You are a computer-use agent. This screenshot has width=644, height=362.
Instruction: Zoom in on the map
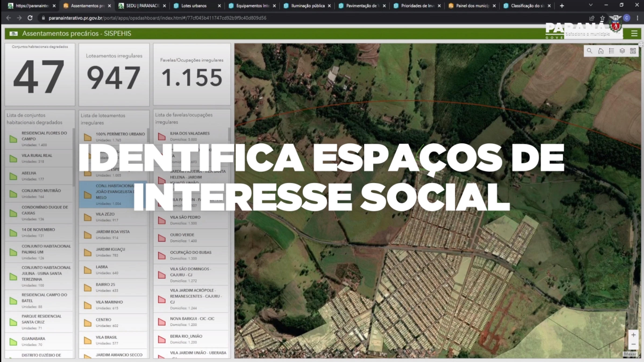[x=634, y=335]
